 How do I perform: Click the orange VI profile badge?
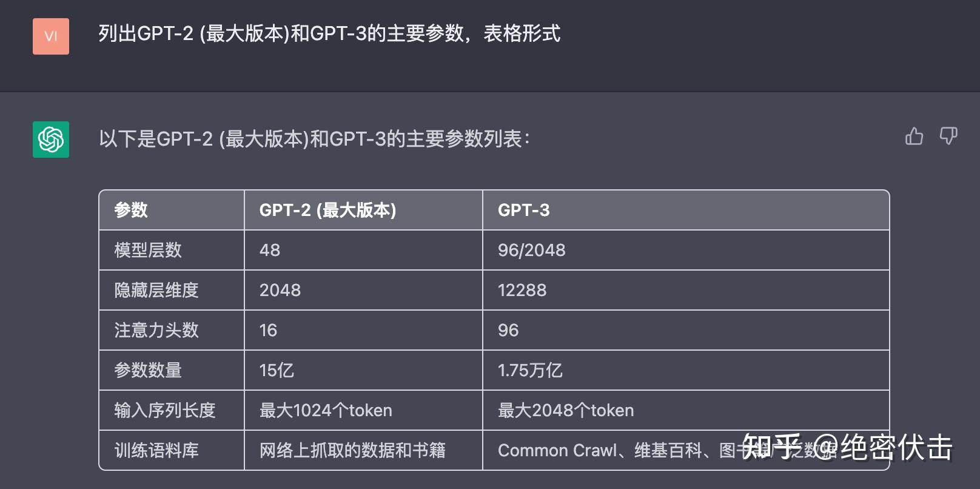(50, 36)
